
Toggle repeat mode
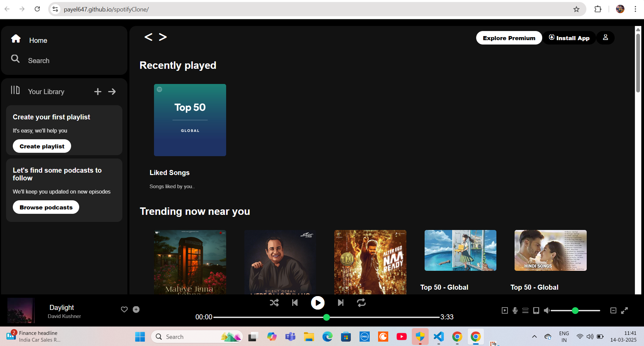click(x=361, y=303)
